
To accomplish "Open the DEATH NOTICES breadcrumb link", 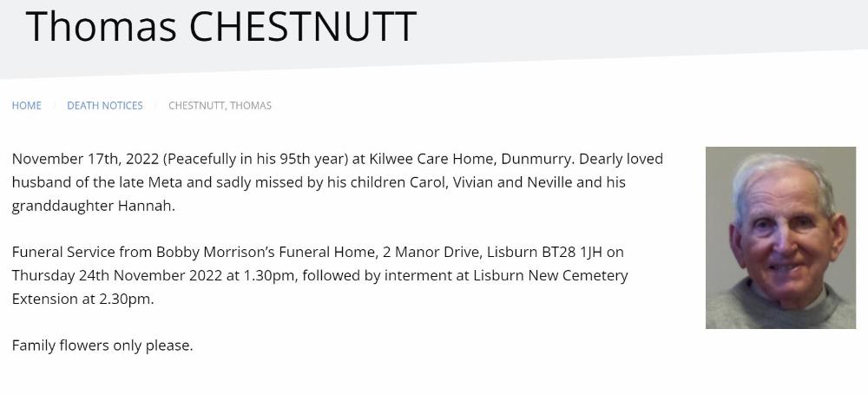I will [105, 106].
